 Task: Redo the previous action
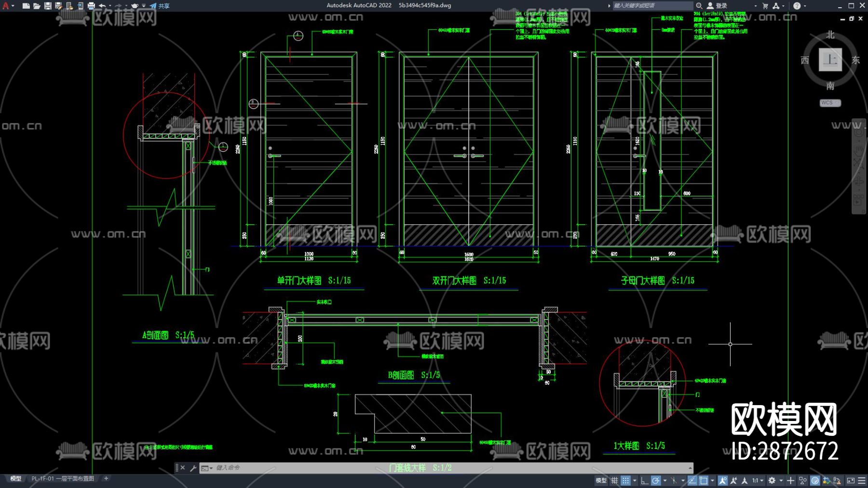tap(118, 6)
